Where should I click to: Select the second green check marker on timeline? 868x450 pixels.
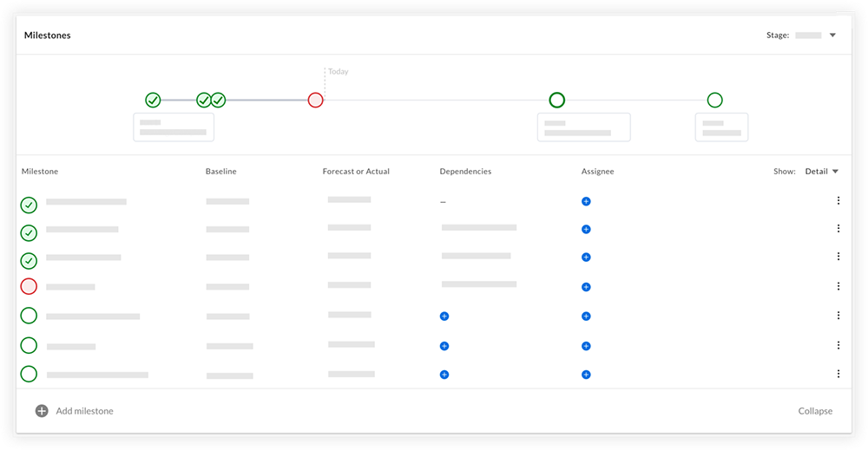[203, 100]
